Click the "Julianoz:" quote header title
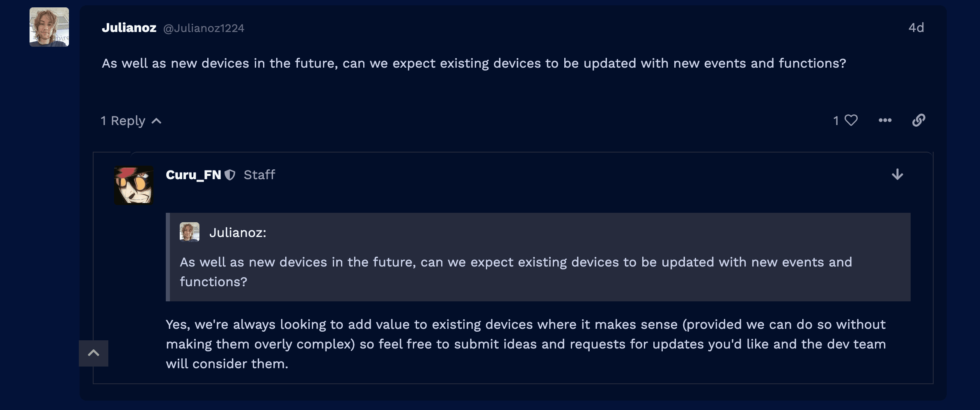 click(x=238, y=232)
